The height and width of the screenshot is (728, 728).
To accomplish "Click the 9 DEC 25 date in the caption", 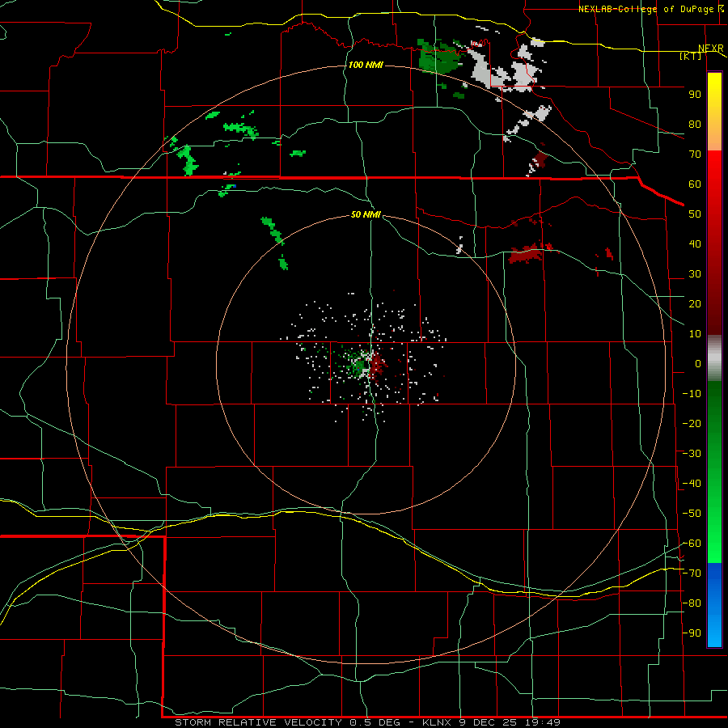I will (487, 722).
